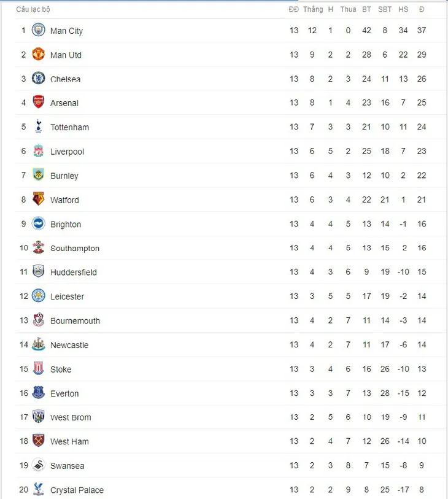The height and width of the screenshot is (499, 448).
Task: Click Man City's 37 points value
Action: (422, 30)
